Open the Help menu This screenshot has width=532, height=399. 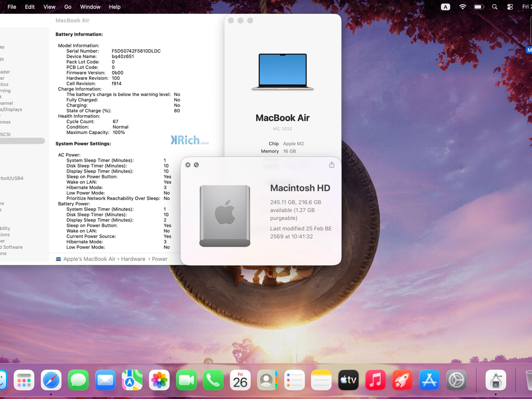(115, 7)
